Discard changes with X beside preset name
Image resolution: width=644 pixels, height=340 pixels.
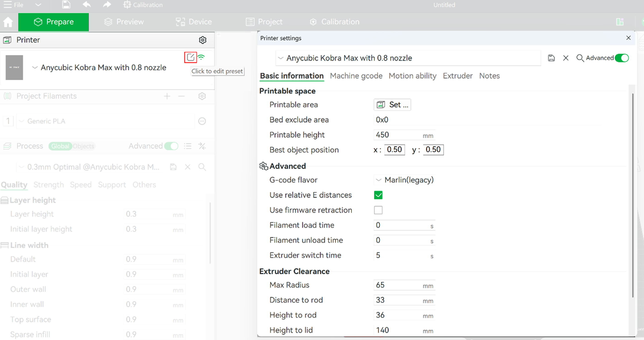[x=566, y=58]
